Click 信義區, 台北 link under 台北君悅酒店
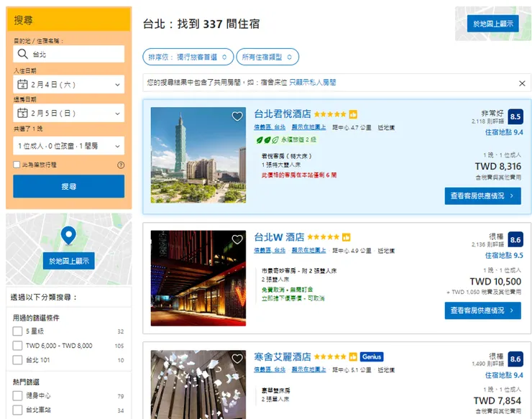 pyautogui.click(x=270, y=127)
